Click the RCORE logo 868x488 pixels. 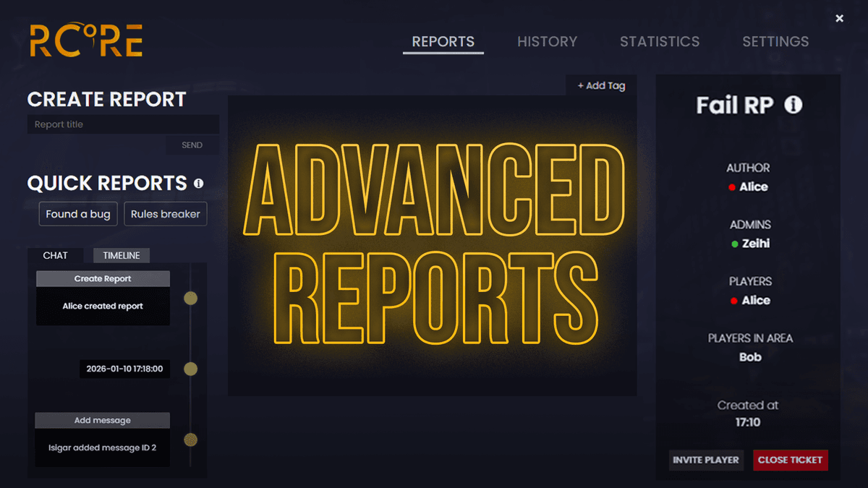86,40
